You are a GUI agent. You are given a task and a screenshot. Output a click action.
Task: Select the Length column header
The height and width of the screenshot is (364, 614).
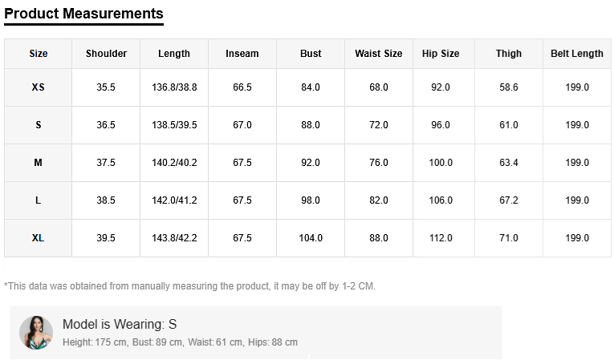click(174, 54)
